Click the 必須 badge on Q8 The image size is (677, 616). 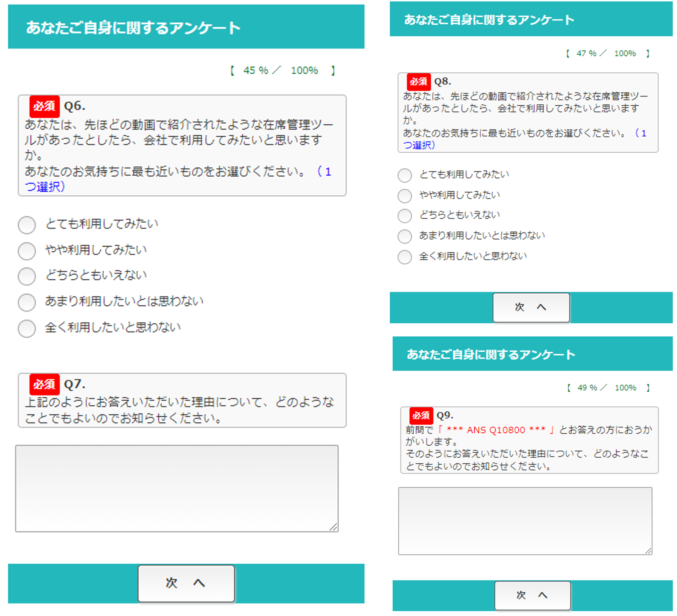[x=419, y=82]
